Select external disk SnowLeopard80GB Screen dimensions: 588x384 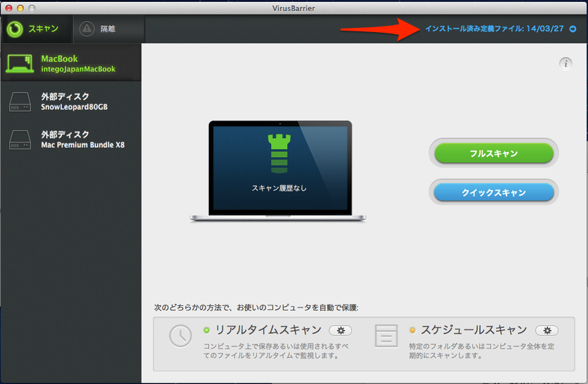pos(71,101)
